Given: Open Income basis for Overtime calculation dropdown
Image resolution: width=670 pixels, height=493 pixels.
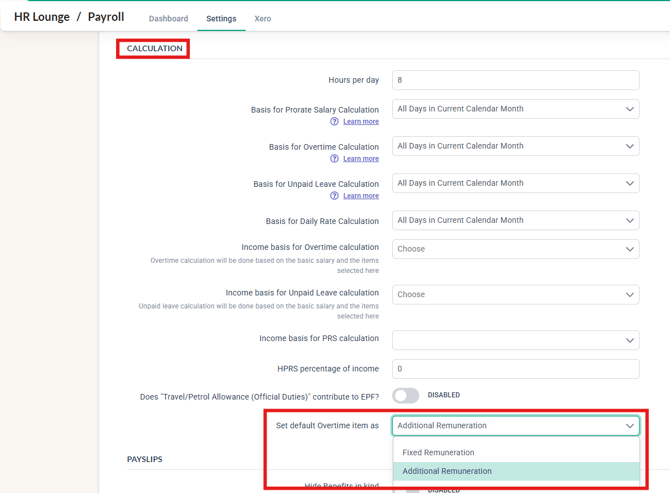Looking at the screenshot, I should 515,249.
